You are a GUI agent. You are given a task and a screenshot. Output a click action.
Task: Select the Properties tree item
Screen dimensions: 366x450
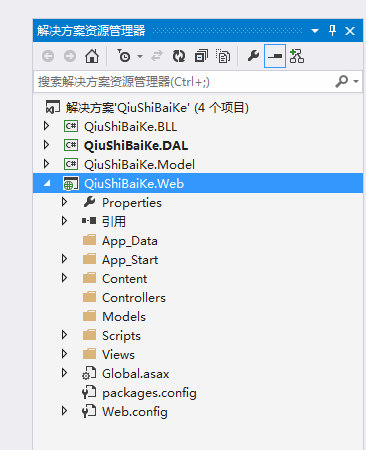[x=132, y=203]
